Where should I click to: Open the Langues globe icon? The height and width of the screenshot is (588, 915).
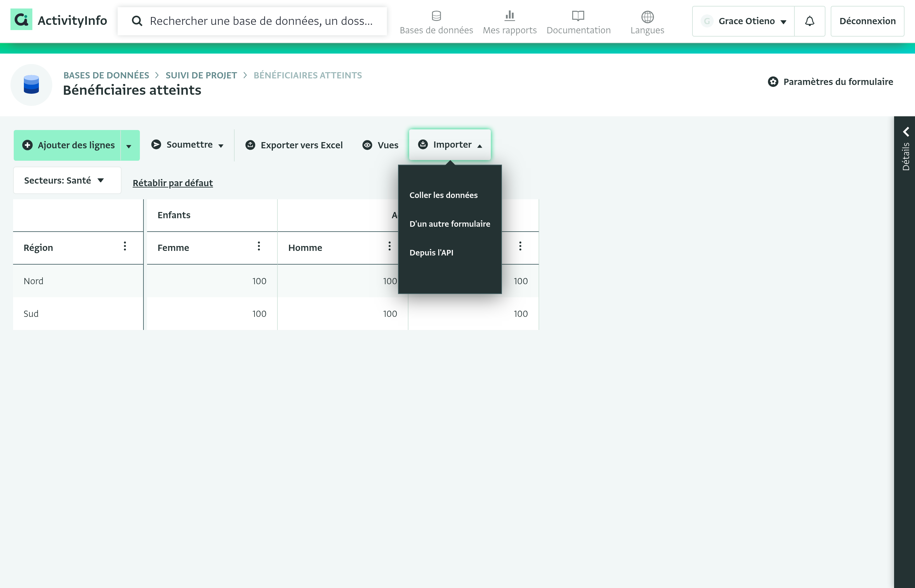pos(647,17)
